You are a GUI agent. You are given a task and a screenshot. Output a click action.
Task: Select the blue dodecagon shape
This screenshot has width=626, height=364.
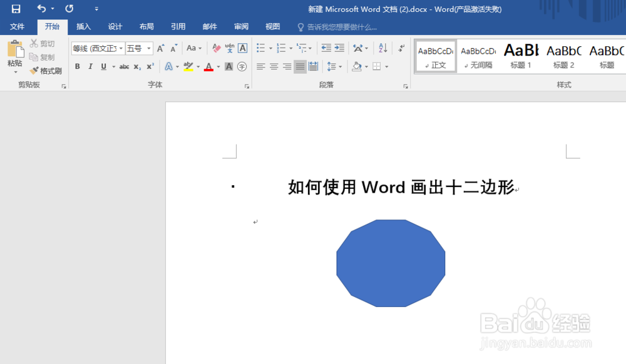(x=391, y=263)
